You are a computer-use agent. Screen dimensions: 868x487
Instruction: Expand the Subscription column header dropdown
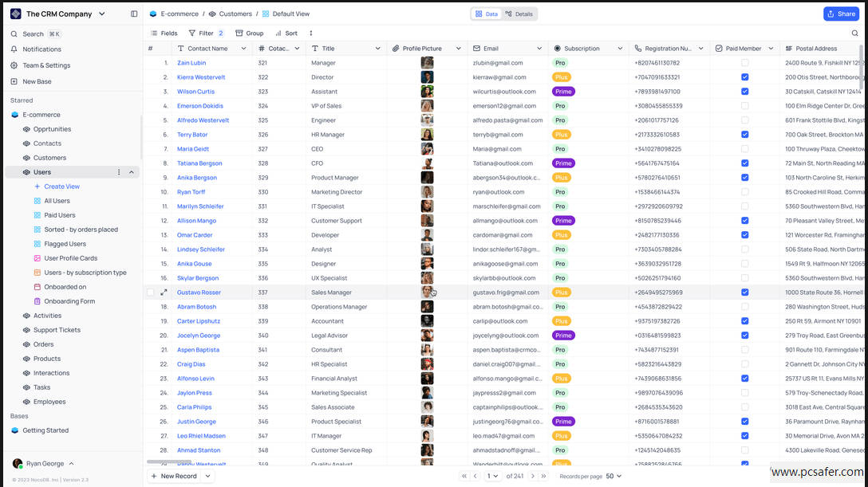point(621,49)
